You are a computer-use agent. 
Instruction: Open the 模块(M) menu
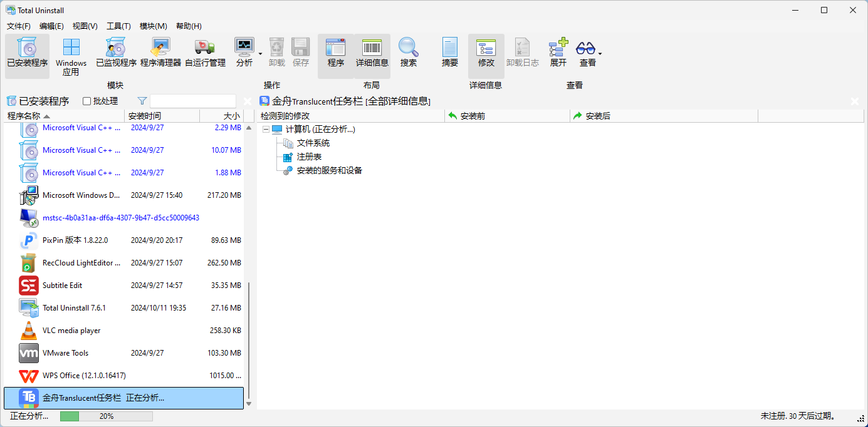pos(153,26)
